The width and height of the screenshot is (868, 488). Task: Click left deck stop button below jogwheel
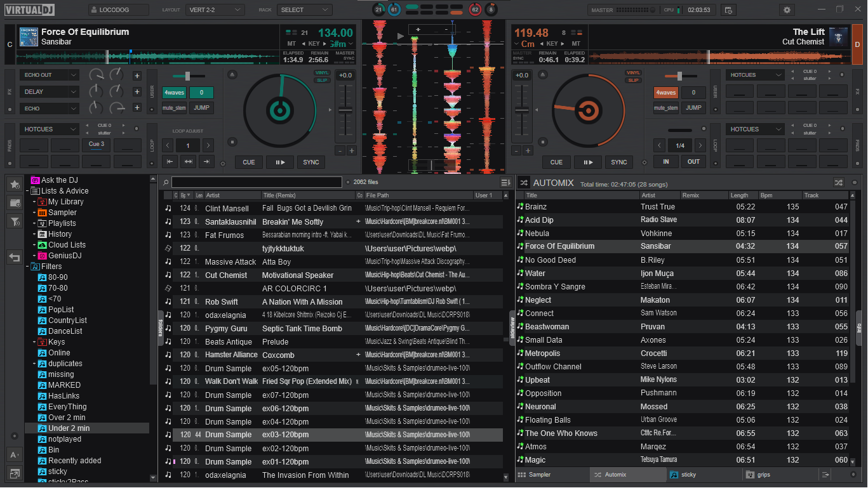tap(232, 142)
